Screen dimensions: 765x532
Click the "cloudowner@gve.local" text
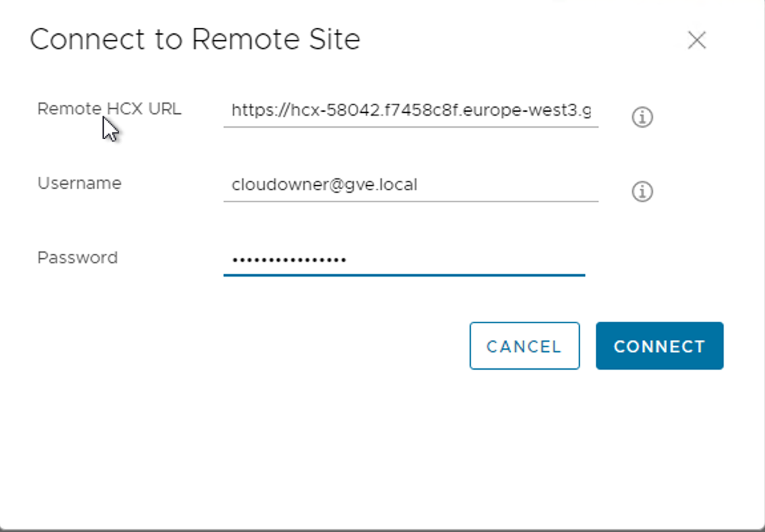point(324,185)
